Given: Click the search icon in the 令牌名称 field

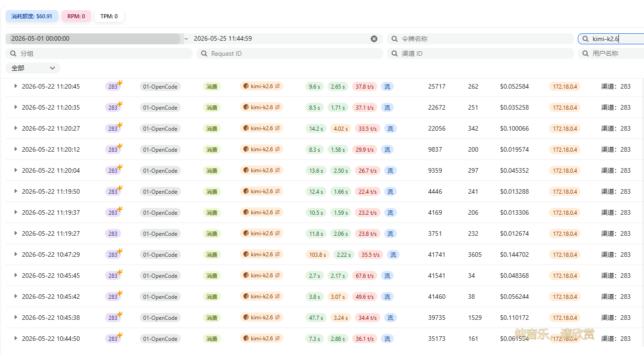Looking at the screenshot, I should tap(394, 39).
